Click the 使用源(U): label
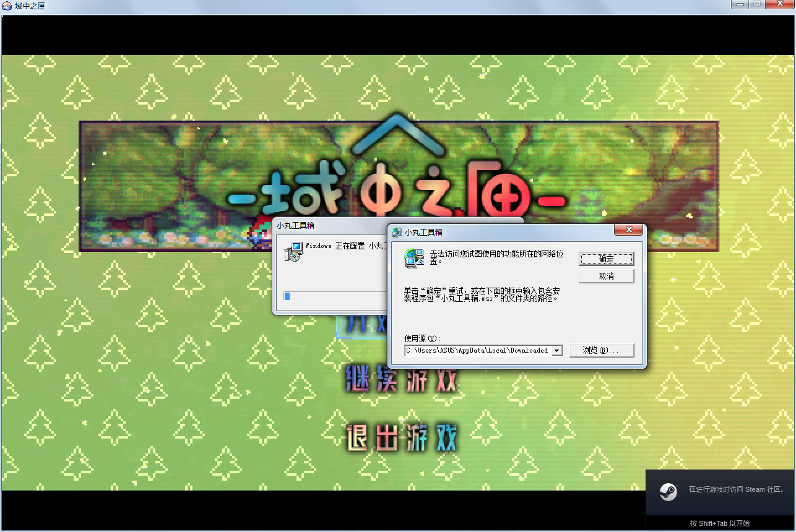Screen dimensions: 796x532 (422, 338)
